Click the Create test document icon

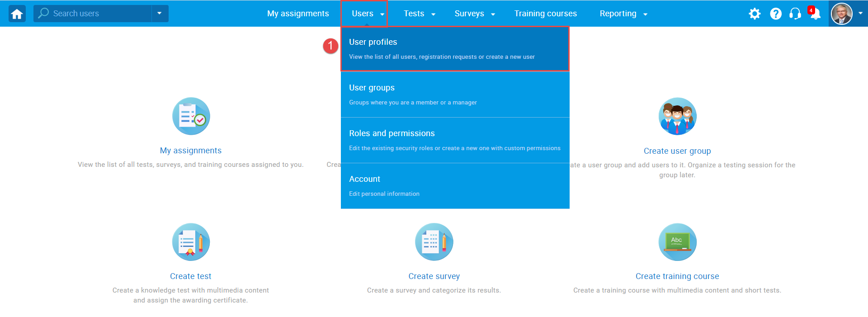click(191, 242)
